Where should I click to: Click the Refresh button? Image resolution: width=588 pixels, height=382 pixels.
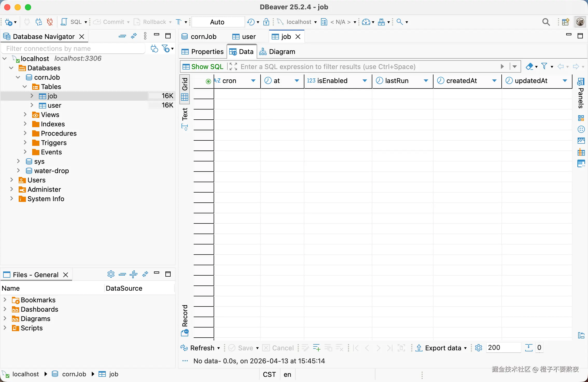199,348
